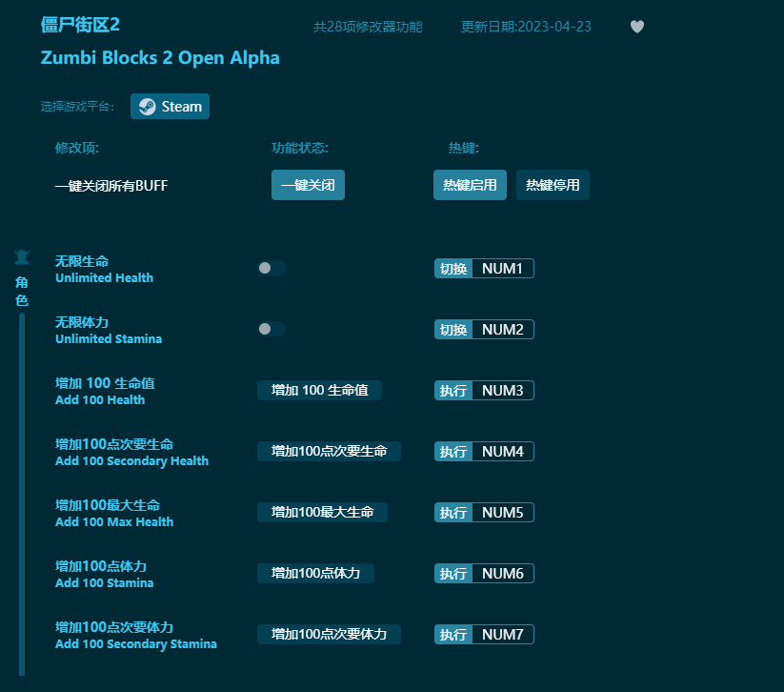This screenshot has height=692, width=784.
Task: Execute the 增加100点次要生命 button
Action: click(329, 451)
